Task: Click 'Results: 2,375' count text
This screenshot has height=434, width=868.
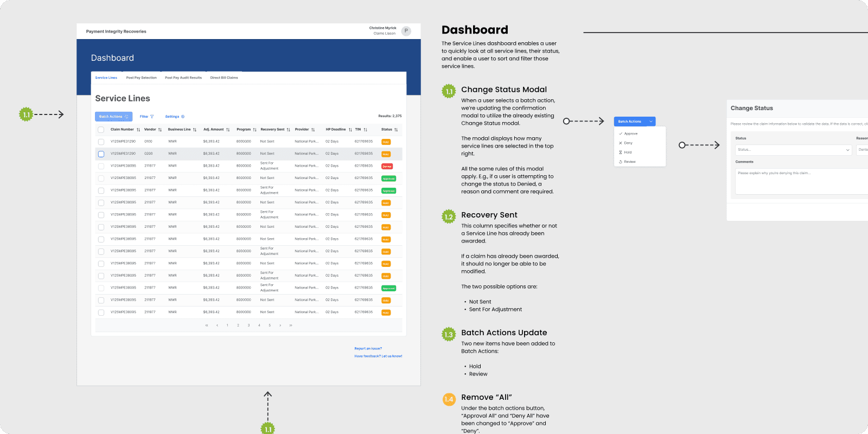Action: click(x=390, y=116)
